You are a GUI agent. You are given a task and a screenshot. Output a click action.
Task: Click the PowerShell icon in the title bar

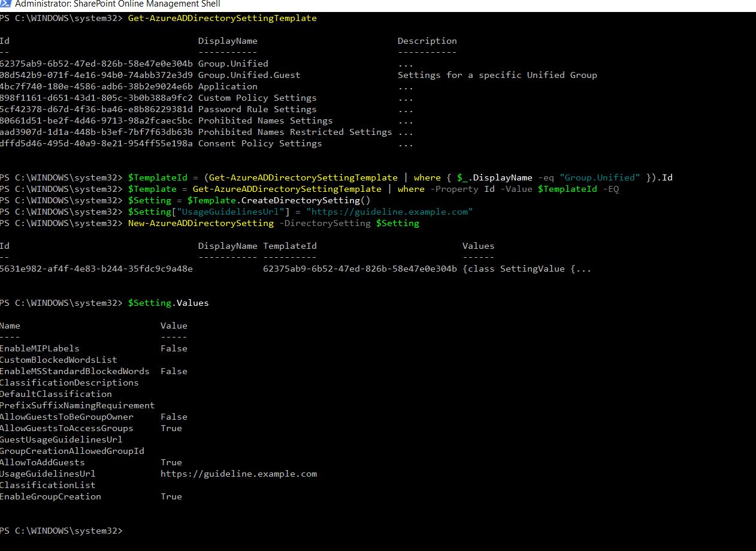[x=5, y=4]
